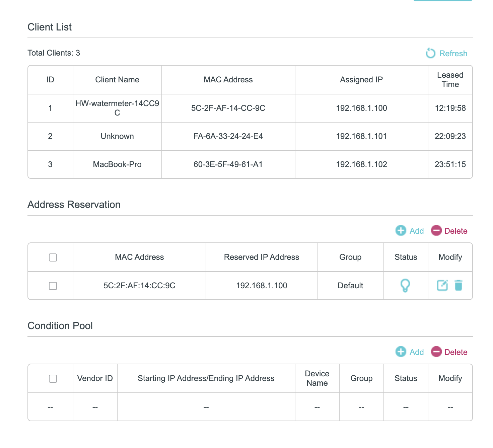Check the select-all box in Address Reservation header
This screenshot has height=448, width=493.
53,257
